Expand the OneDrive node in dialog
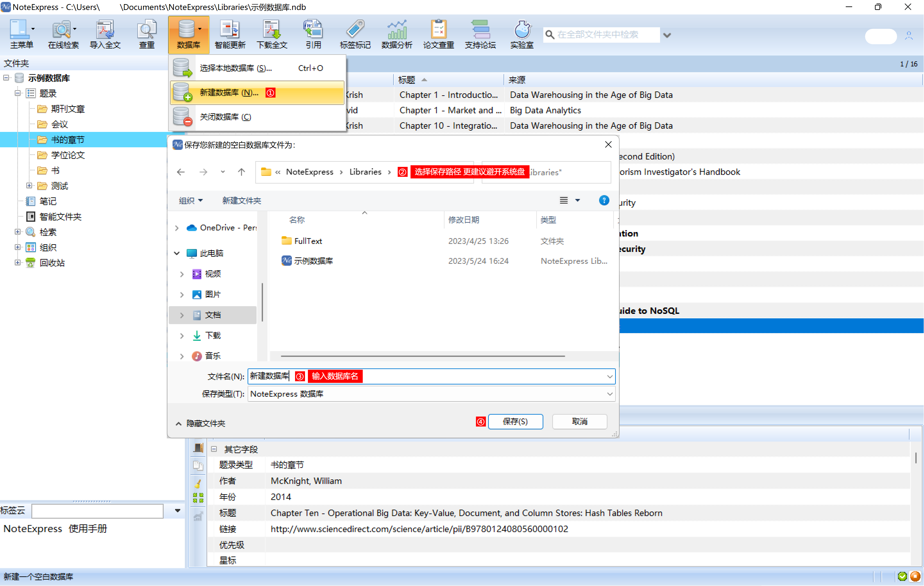The width and height of the screenshot is (924, 586). tap(177, 228)
